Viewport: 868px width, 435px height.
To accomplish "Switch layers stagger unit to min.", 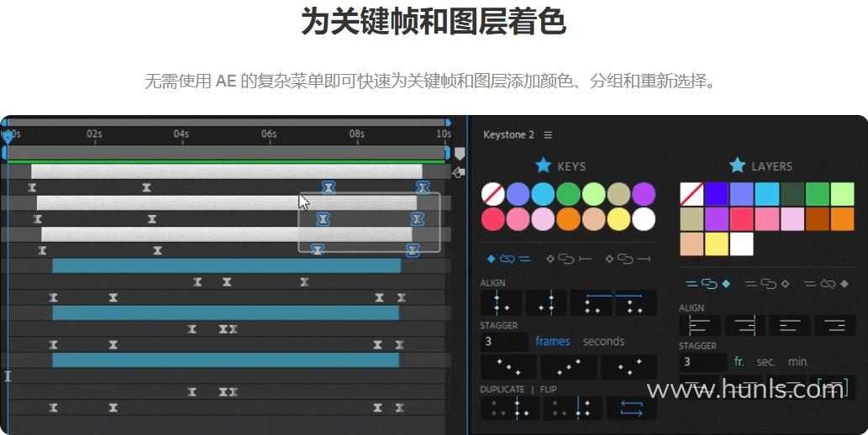I will pos(797,362).
